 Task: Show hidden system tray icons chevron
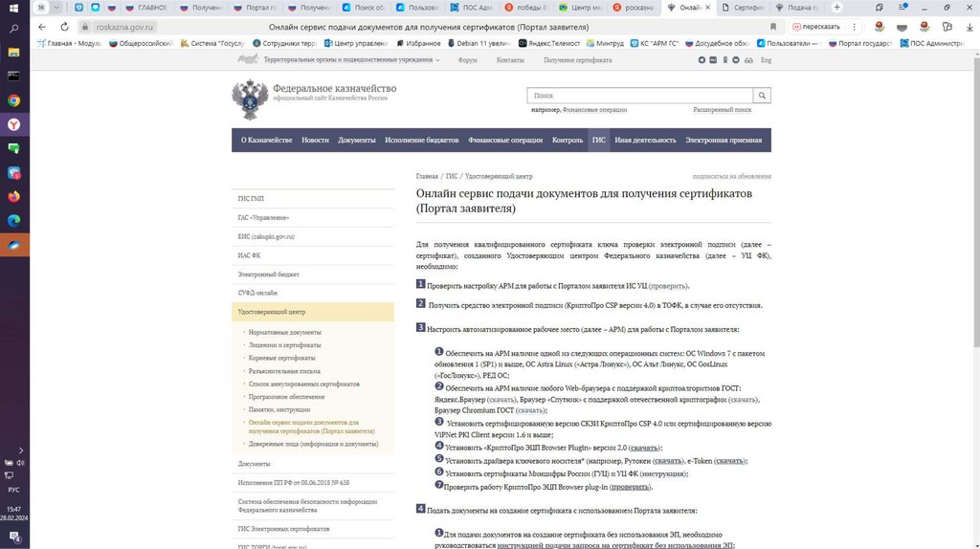(21, 450)
